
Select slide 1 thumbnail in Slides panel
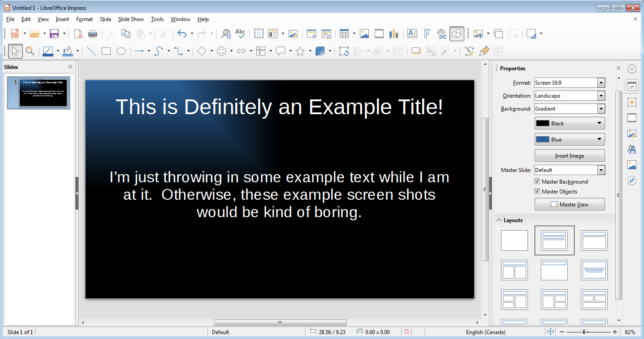(43, 93)
